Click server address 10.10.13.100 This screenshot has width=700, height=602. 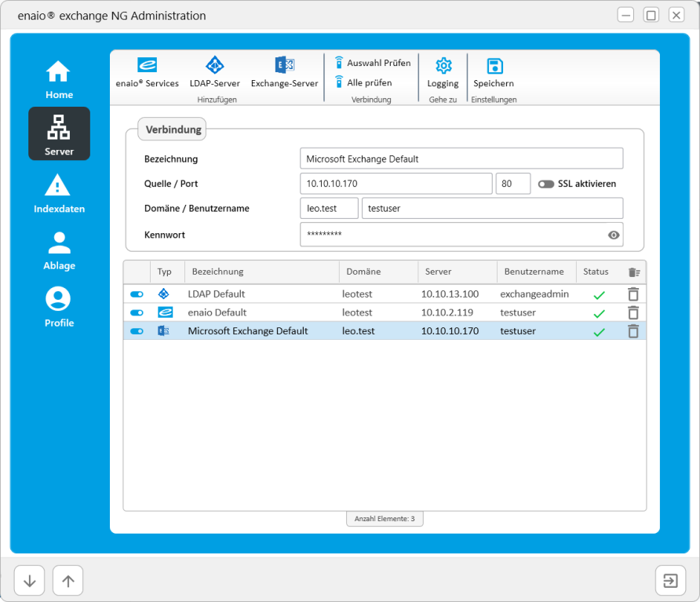click(x=450, y=294)
